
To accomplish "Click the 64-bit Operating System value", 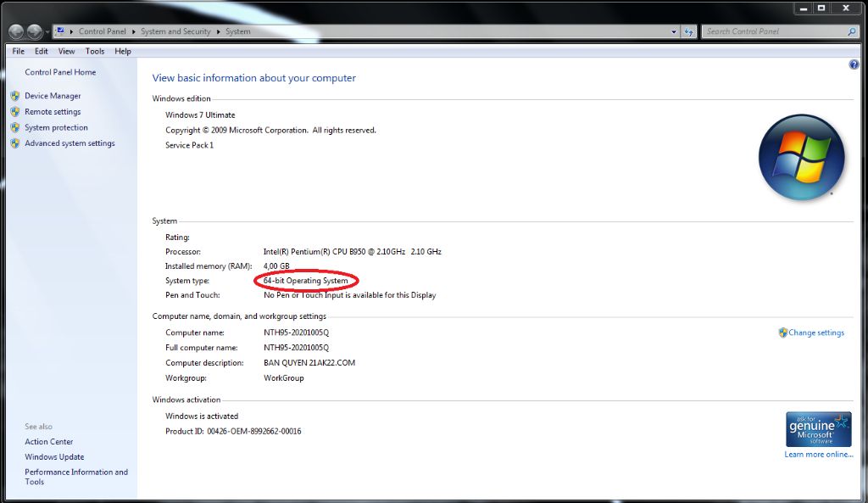I will tap(305, 281).
